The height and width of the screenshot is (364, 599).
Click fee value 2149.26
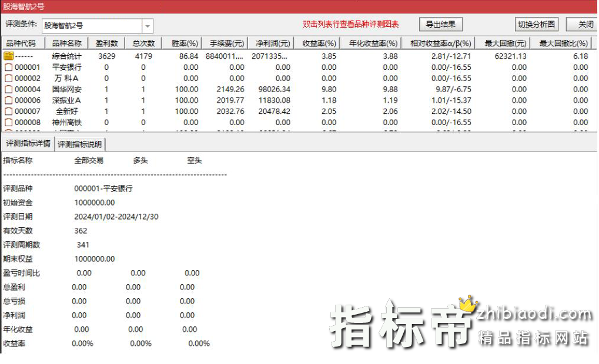[x=230, y=89]
